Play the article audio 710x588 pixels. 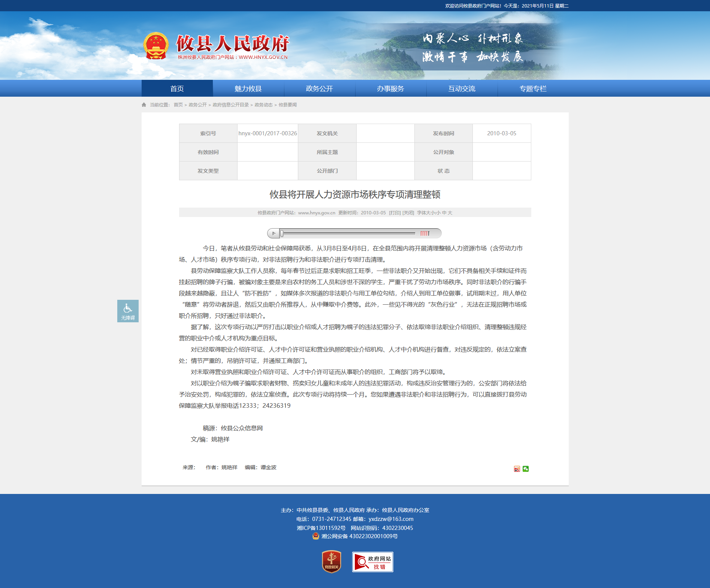(x=274, y=233)
